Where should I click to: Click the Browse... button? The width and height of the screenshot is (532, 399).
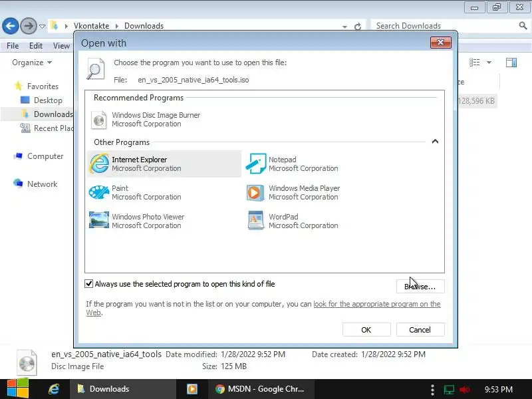(420, 287)
